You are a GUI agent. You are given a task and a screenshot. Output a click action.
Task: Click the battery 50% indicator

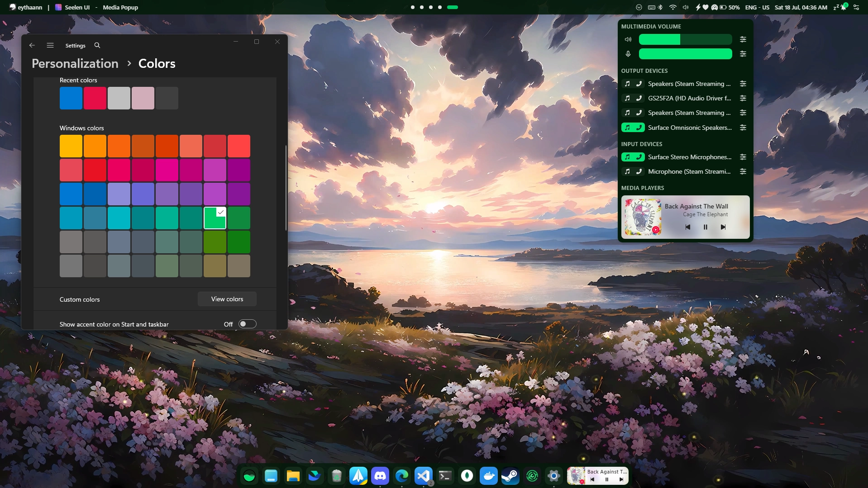(730, 7)
